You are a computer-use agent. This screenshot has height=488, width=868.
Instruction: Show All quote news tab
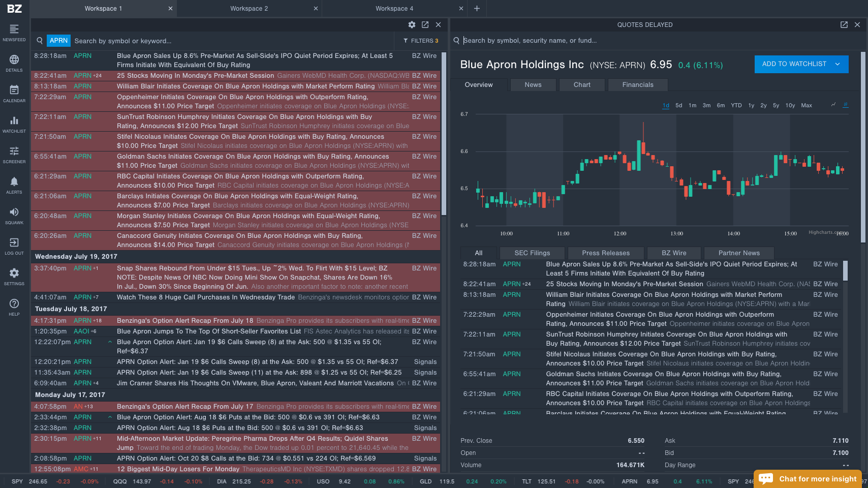479,253
